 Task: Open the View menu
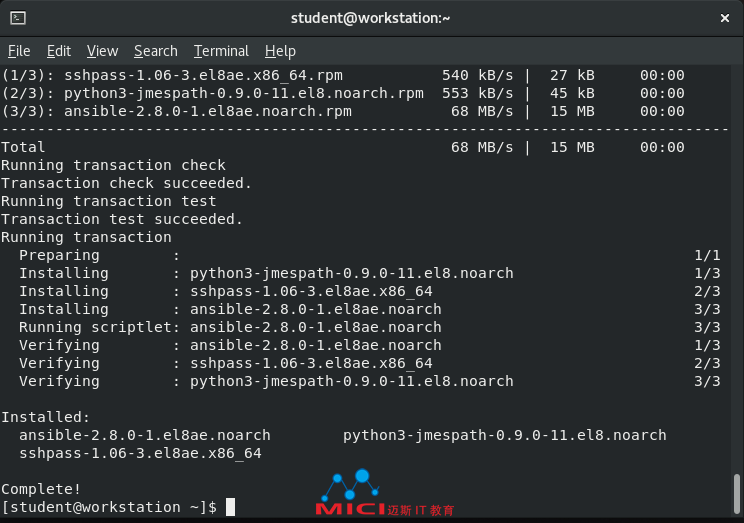click(x=102, y=51)
